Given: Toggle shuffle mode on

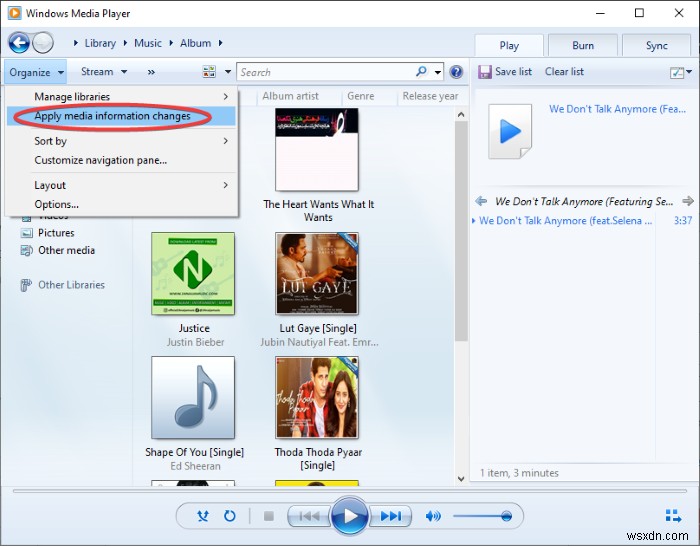Looking at the screenshot, I should pos(203,516).
